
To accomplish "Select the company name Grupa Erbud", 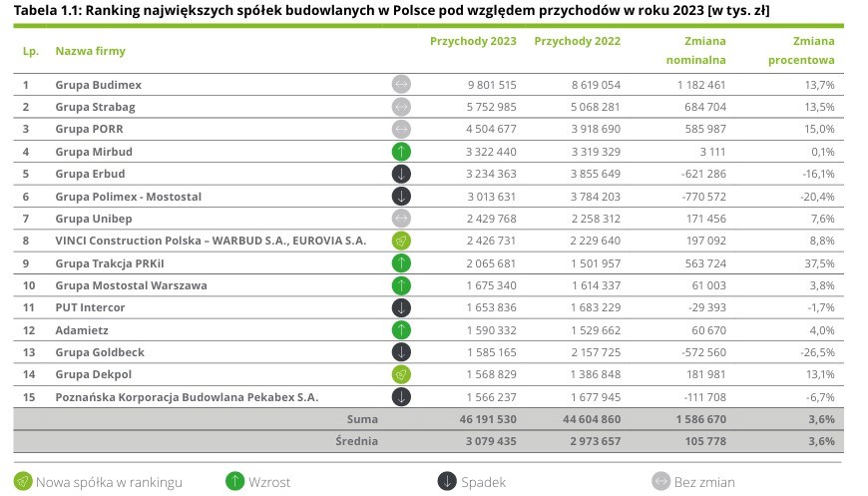I will (90, 174).
